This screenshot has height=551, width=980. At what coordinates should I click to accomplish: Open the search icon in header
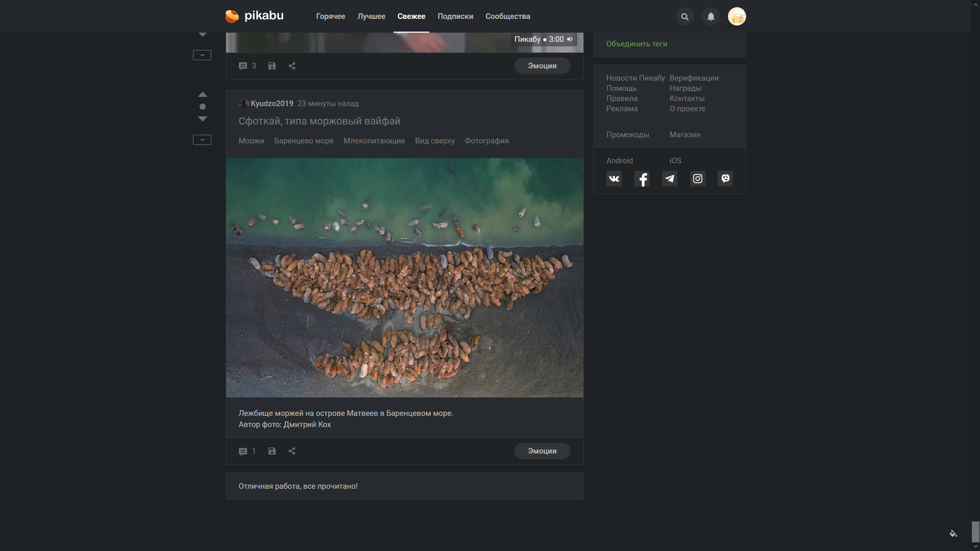click(x=684, y=17)
